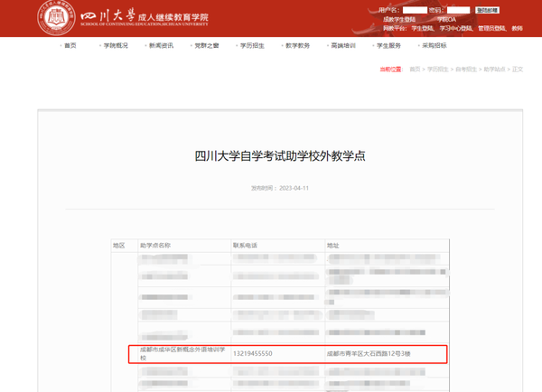Image resolution: width=542 pixels, height=392 pixels.
Task: Open the 学生服务 navigation menu
Action: coord(388,46)
